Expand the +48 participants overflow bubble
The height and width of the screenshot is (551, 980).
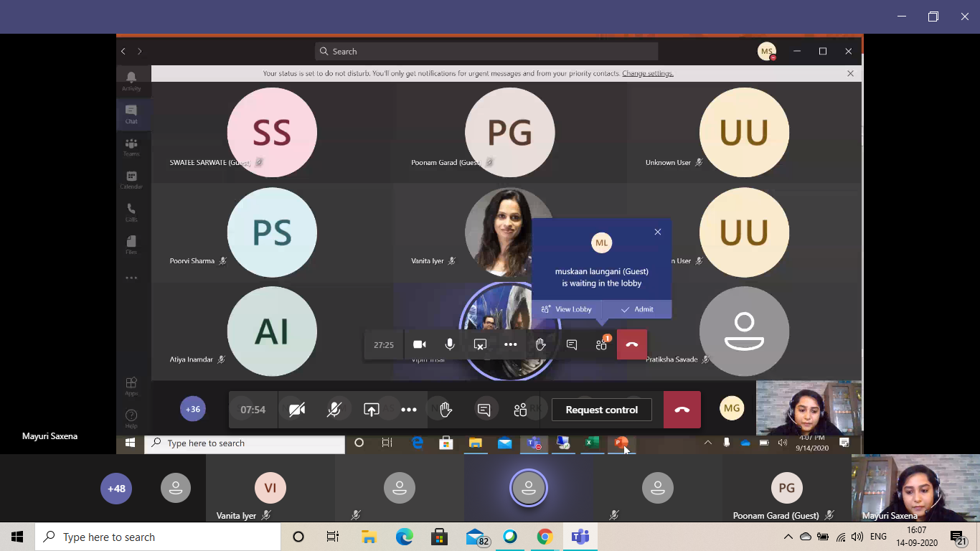116,489
